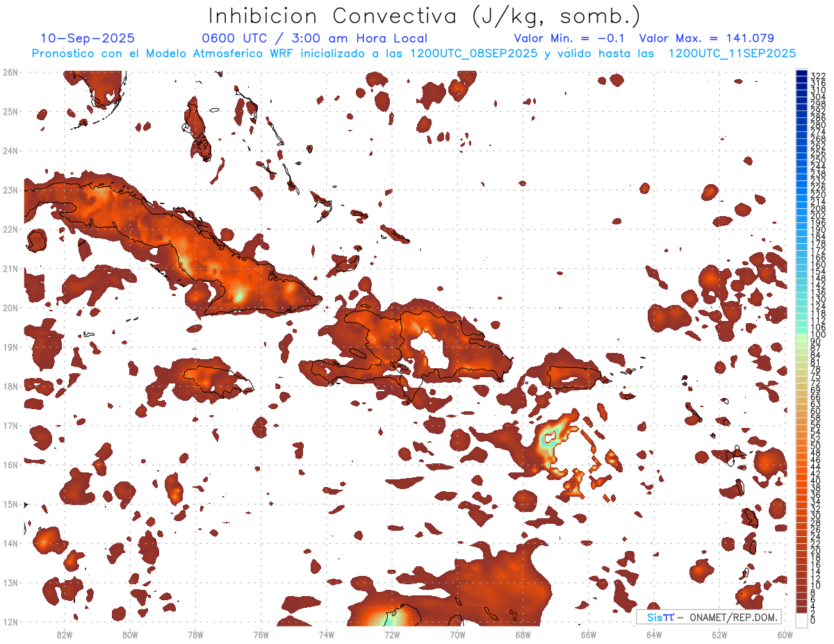This screenshot has width=834, height=644.
Task: Pick the dark blue 322 colorbar swatch
Action: coord(801,74)
